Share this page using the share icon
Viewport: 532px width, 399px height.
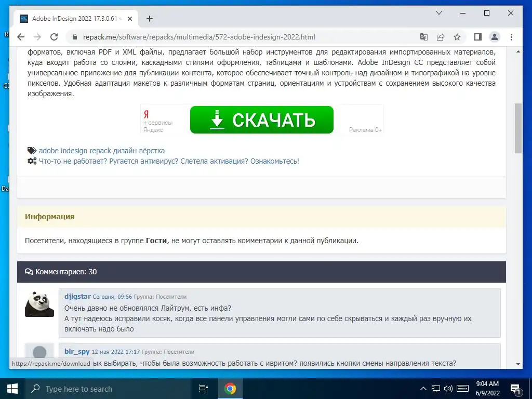tap(441, 37)
